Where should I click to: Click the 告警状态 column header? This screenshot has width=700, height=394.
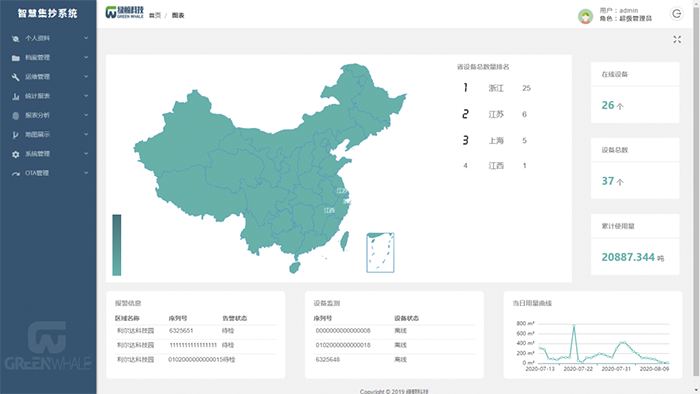[234, 318]
